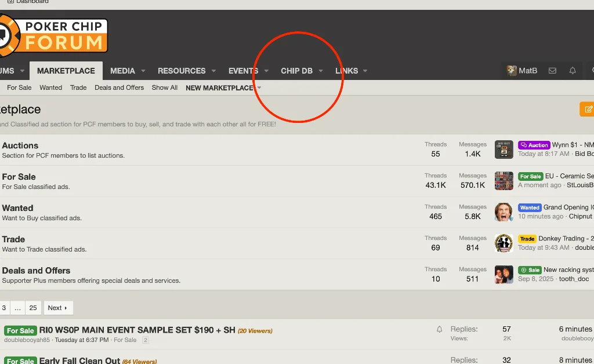Viewport: 594px width, 364px height.
Task: Click the purple Auction prefix tag
Action: click(534, 145)
